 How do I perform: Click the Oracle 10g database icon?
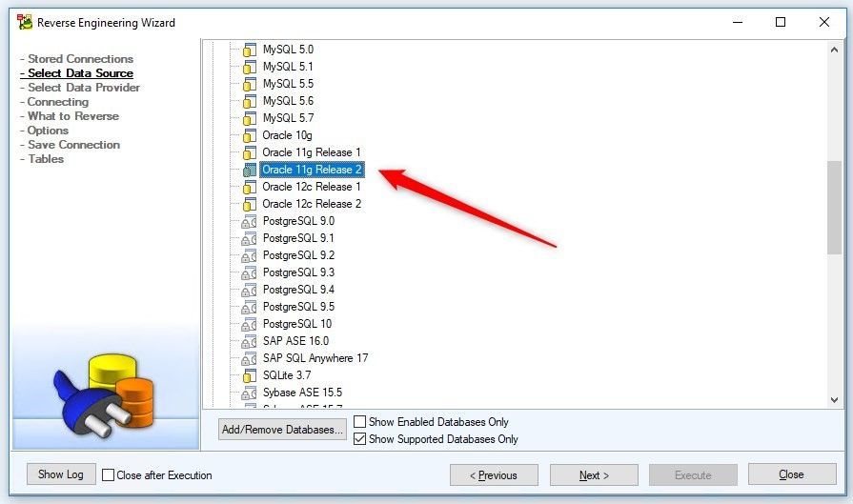coord(249,135)
